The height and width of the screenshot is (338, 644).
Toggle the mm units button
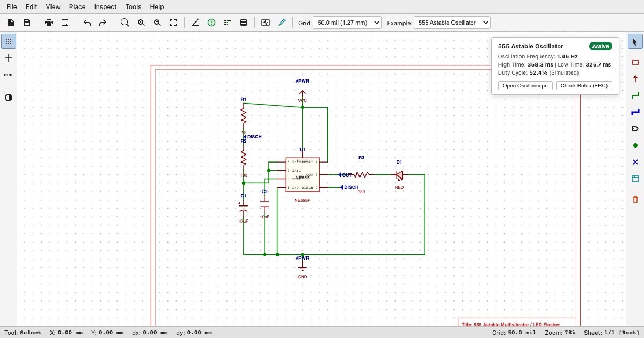(x=9, y=75)
